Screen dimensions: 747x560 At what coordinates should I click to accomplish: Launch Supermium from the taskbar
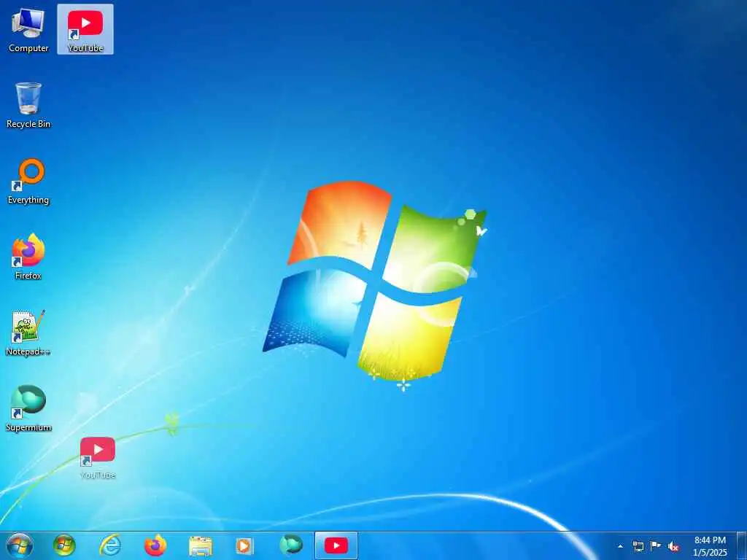[291, 545]
